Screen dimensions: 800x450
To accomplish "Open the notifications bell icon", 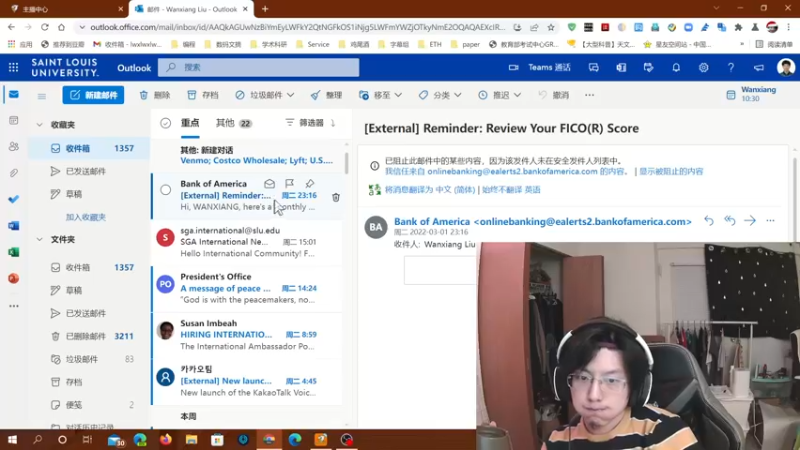I will point(676,67).
